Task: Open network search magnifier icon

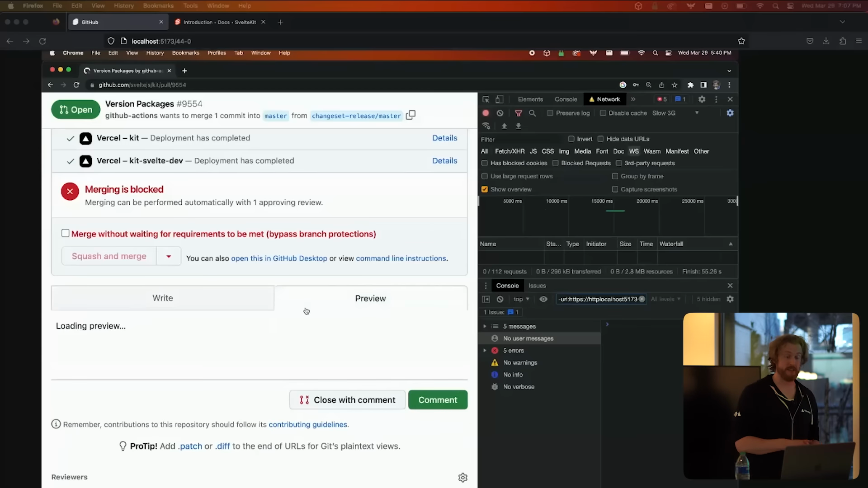Action: [x=533, y=113]
